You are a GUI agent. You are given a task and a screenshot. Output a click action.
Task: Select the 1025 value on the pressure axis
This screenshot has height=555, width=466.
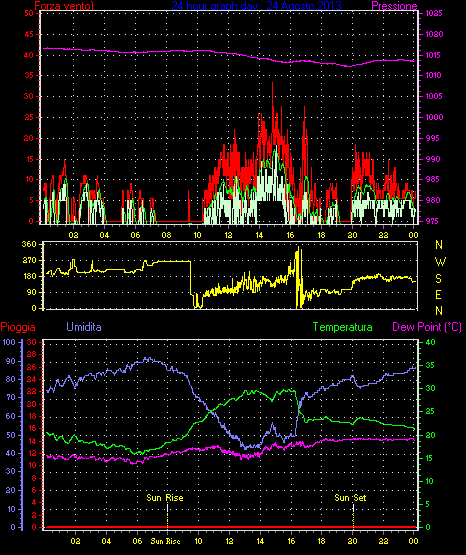(434, 13)
